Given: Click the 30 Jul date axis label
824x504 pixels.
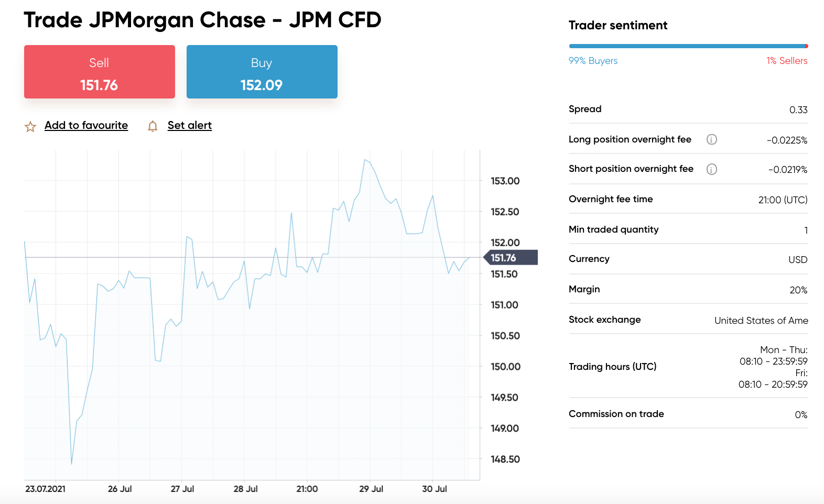Looking at the screenshot, I should [435, 489].
